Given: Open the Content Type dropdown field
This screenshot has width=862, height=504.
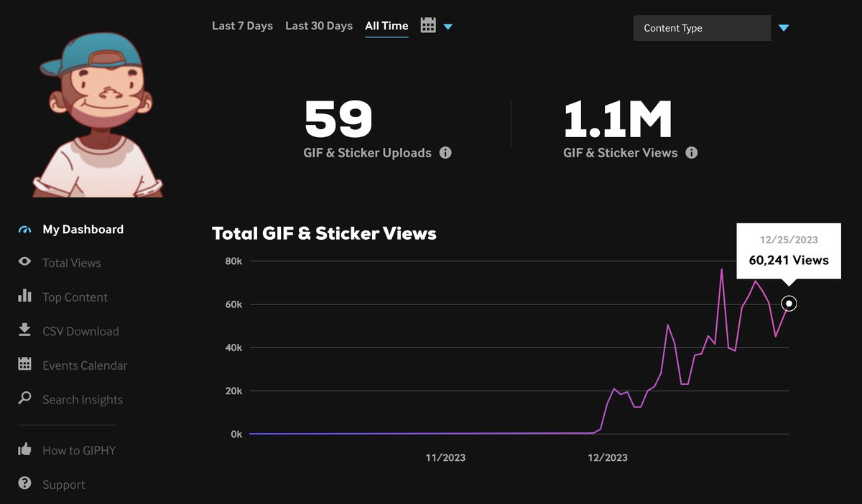Looking at the screenshot, I should [703, 28].
